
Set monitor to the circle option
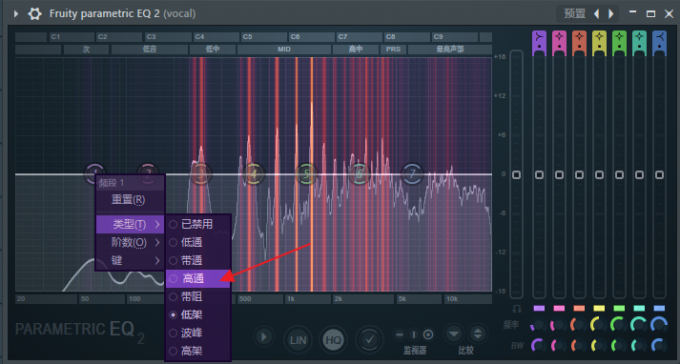coord(428,334)
